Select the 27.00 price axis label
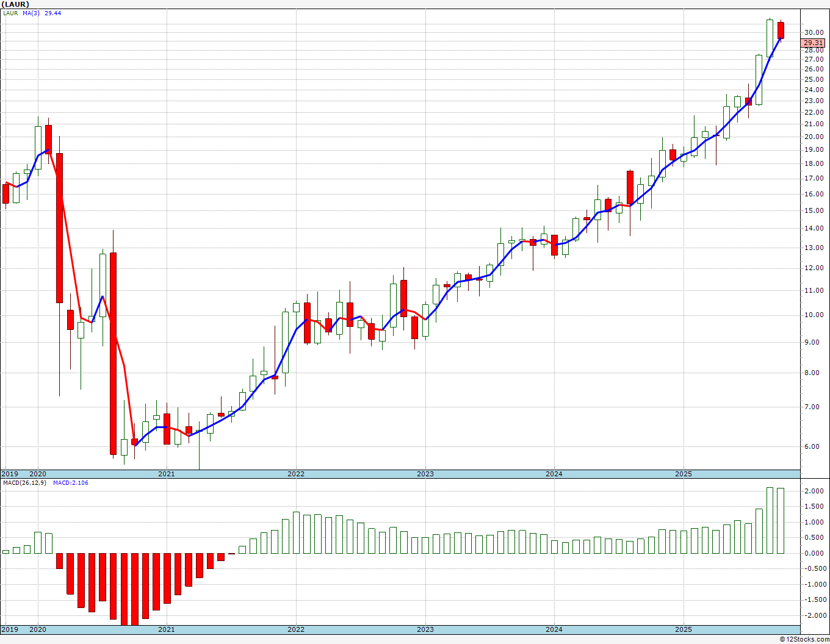The image size is (830, 644). (x=814, y=60)
